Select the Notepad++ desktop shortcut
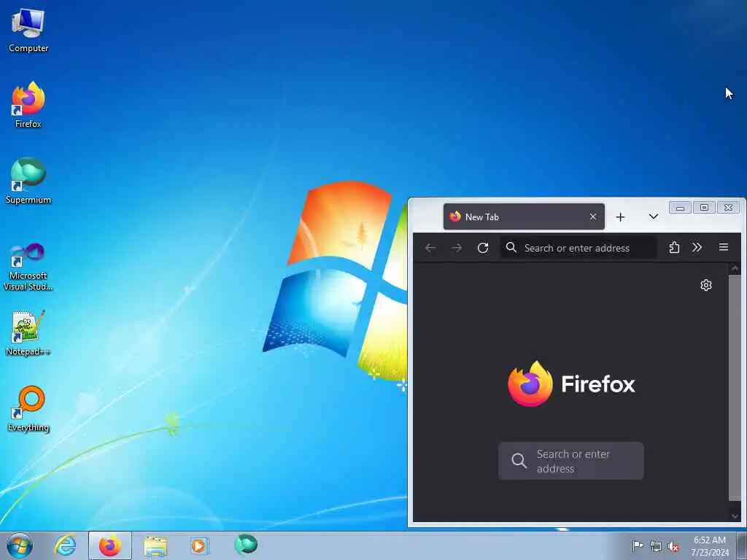747x560 pixels. (28, 333)
